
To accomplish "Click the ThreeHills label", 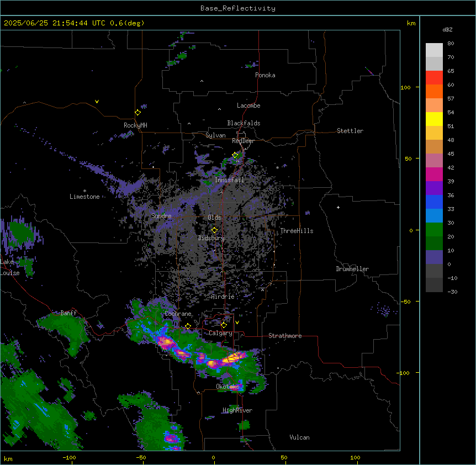I will click(297, 231).
